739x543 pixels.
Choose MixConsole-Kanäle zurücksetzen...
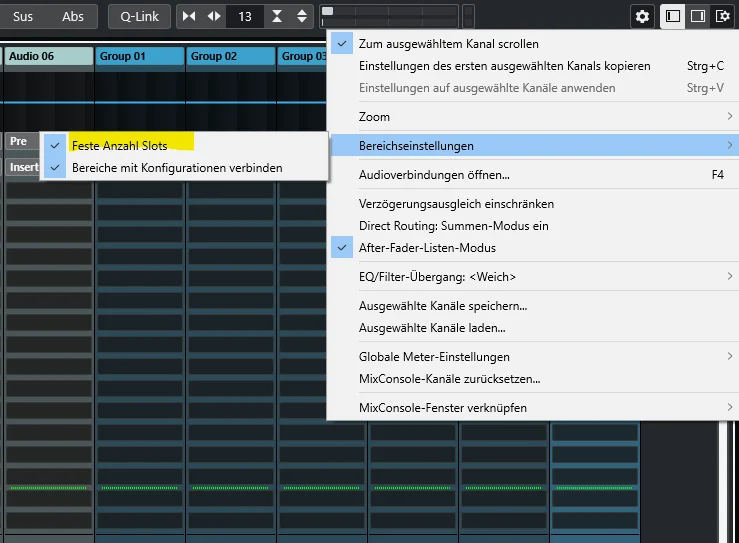click(x=533, y=379)
